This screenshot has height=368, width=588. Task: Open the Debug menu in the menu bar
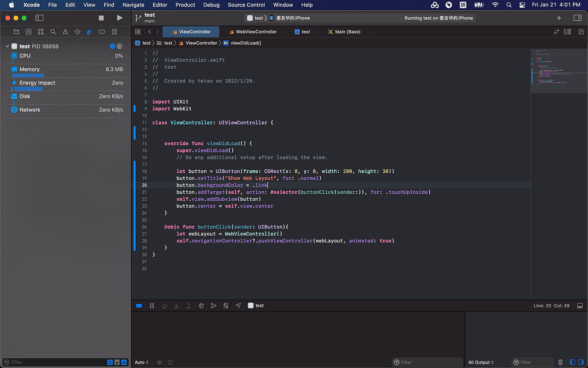click(x=211, y=5)
